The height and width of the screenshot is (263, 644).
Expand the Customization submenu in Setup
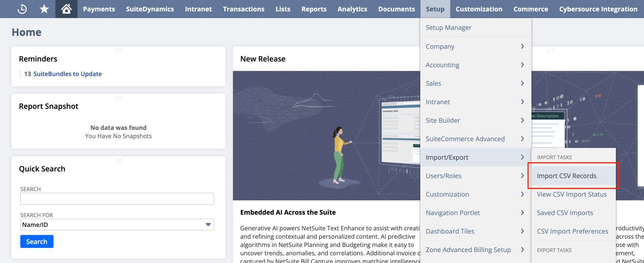pyautogui.click(x=476, y=194)
